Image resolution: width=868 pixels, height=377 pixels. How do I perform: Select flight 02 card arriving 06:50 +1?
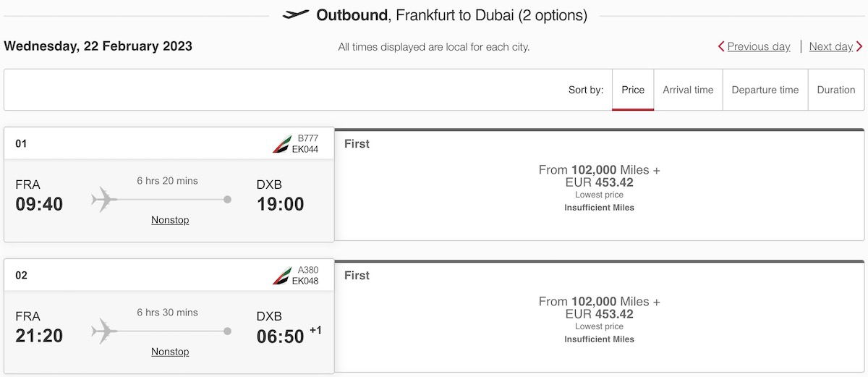[169, 316]
